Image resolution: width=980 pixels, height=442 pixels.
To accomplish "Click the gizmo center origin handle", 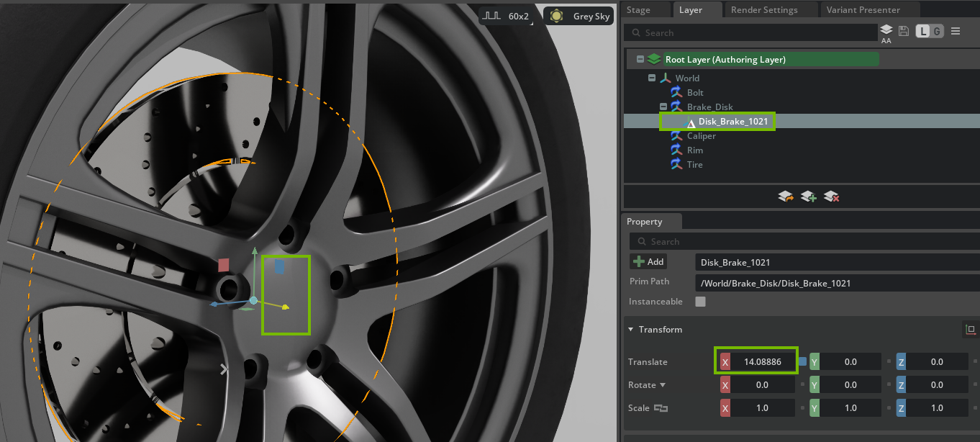I will point(253,300).
